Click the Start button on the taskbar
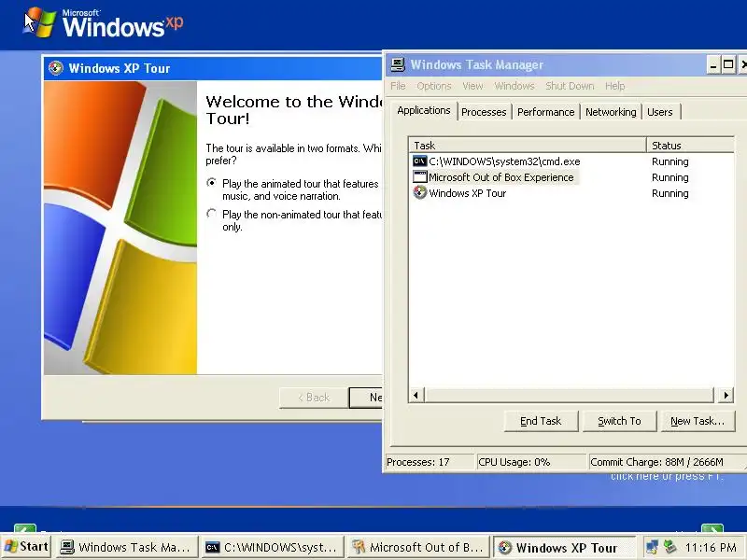747x560 pixels. (27, 547)
